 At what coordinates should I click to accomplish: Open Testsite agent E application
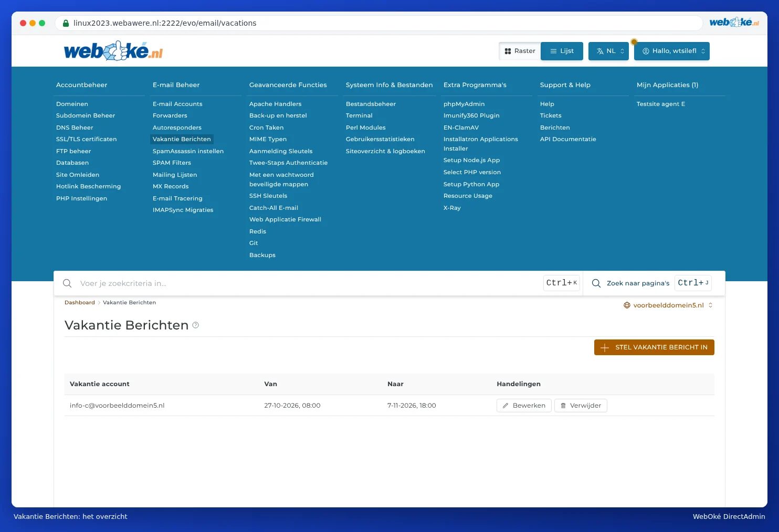click(x=661, y=104)
